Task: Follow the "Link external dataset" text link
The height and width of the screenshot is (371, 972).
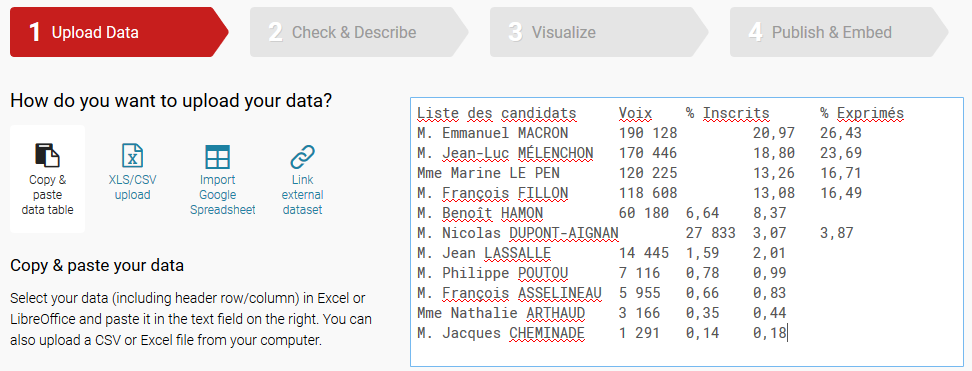Action: coord(303,195)
